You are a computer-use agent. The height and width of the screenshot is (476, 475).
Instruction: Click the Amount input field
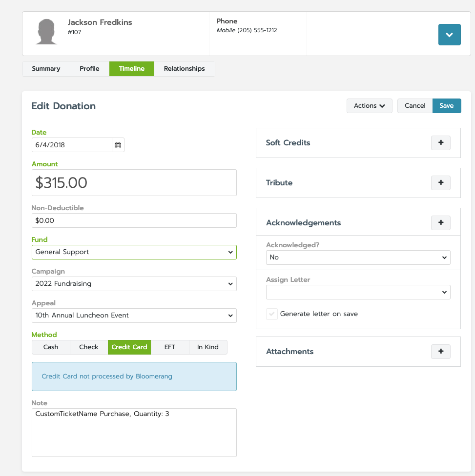(134, 183)
